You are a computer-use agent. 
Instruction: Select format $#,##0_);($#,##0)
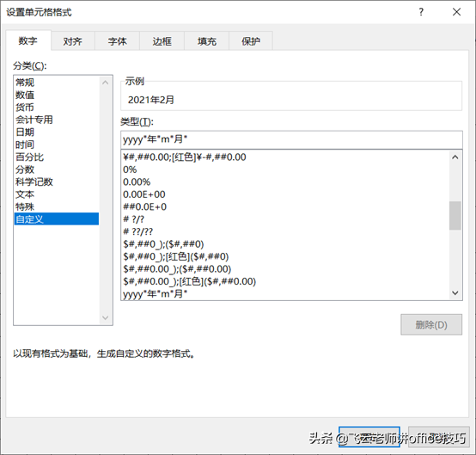coord(284,244)
